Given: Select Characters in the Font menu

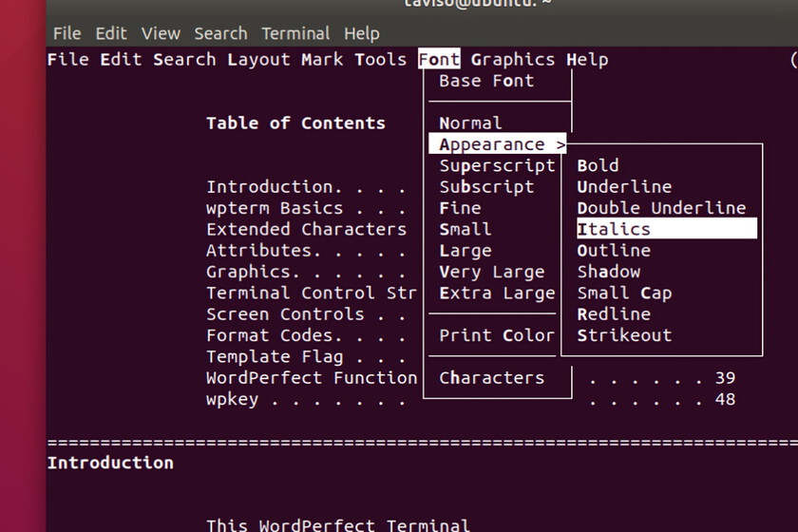Looking at the screenshot, I should click(491, 377).
